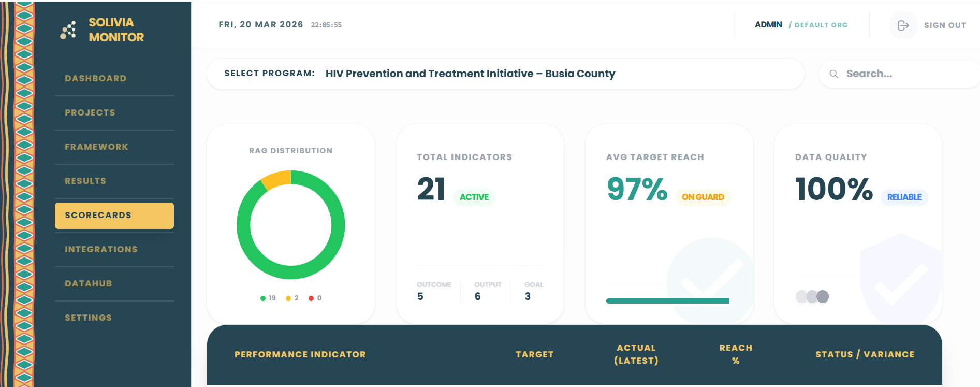Click the sign out arrow icon
The image size is (980, 387).
[x=903, y=25]
